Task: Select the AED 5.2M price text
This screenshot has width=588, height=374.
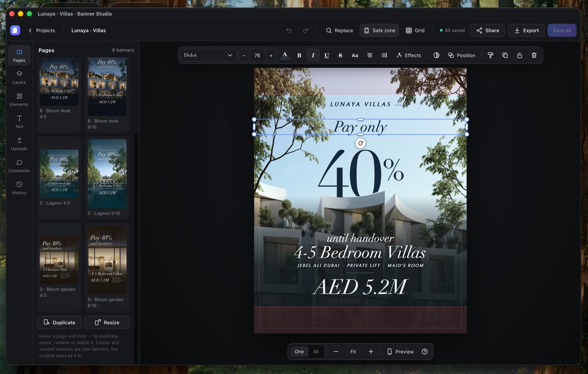Action: [x=360, y=287]
